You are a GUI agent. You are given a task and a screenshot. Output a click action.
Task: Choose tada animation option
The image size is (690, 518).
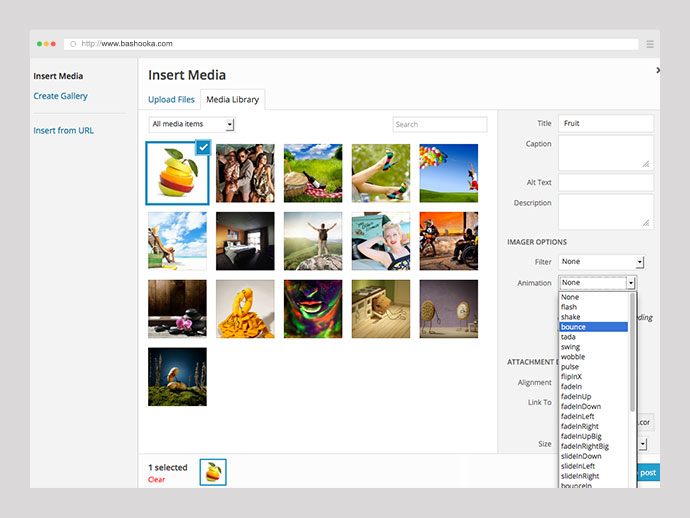[x=593, y=337]
